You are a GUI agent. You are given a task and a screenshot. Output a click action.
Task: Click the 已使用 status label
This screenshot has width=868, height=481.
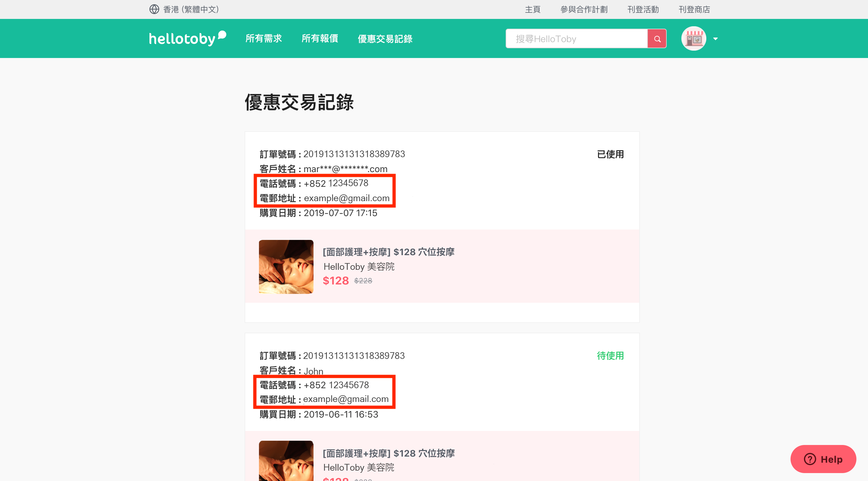coord(610,154)
